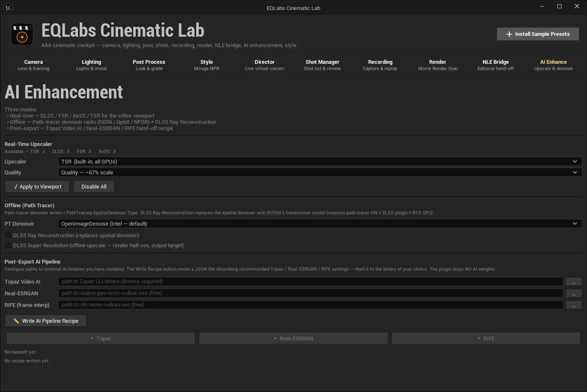
Task: Run the Real-ESRGAN handoff button
Action: tap(293, 338)
